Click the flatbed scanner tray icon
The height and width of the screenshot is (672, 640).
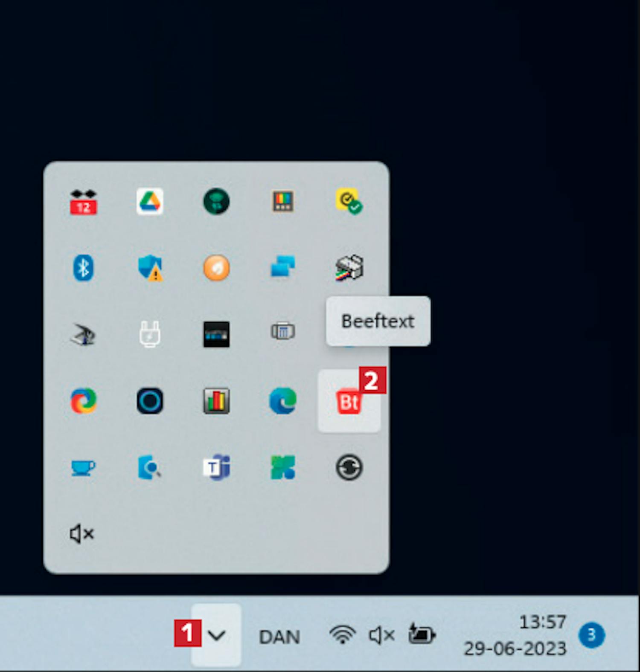tap(83, 334)
